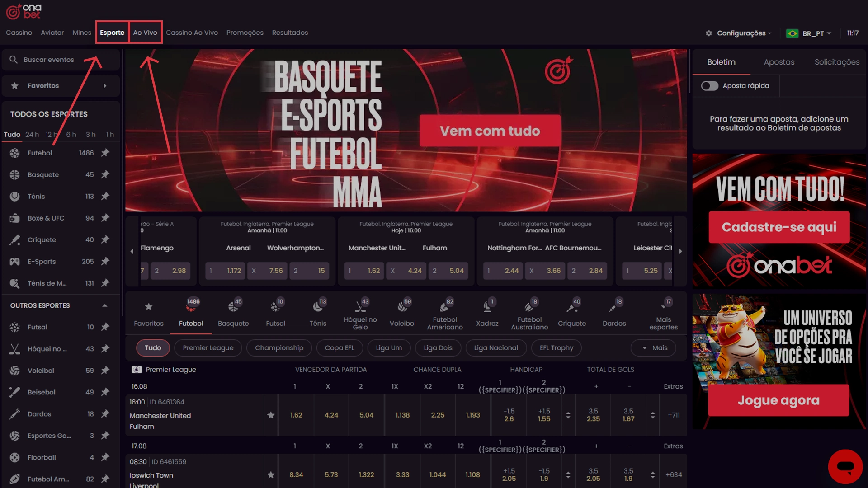
Task: Open the Cassino menu item
Action: (19, 33)
